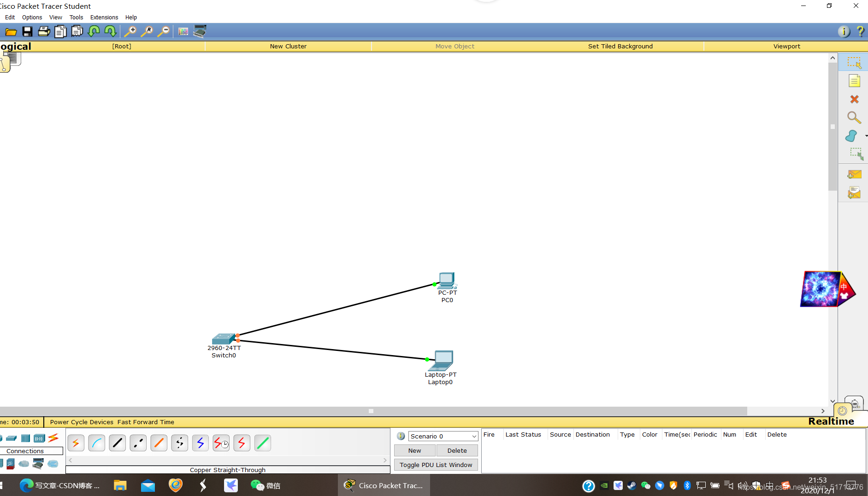Click Toggle PDU List Window
Viewport: 868px width, 496px height.
[436, 465]
